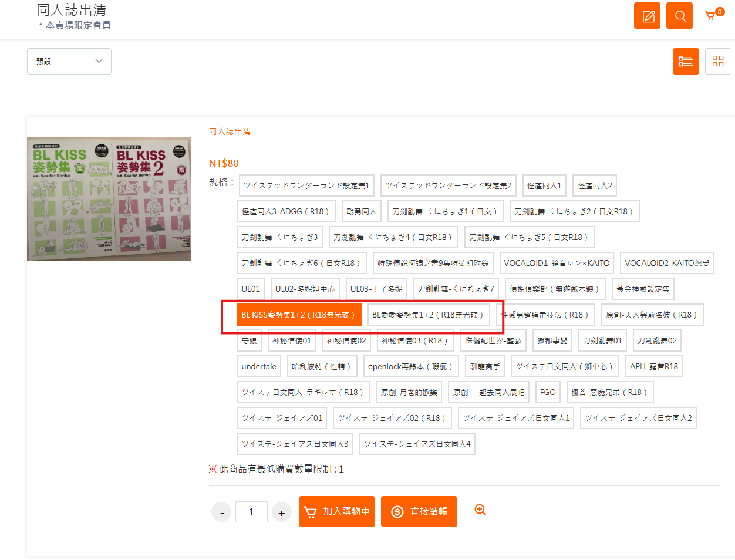
Task: Select 侏儸紀世界-藍歐 option
Action: [494, 340]
